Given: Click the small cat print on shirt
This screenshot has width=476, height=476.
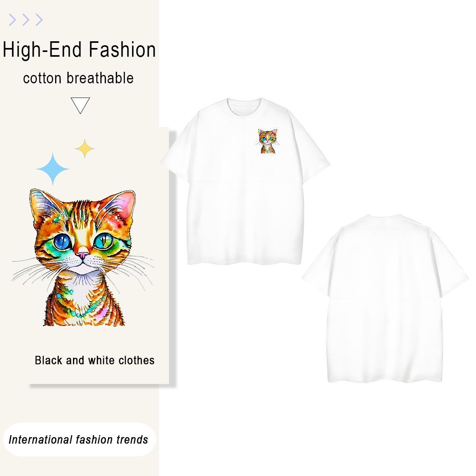Looking at the screenshot, I should tap(268, 141).
